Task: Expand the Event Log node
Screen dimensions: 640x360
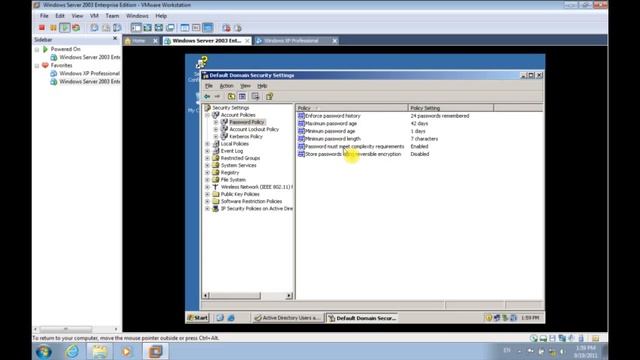Action: pos(207,151)
